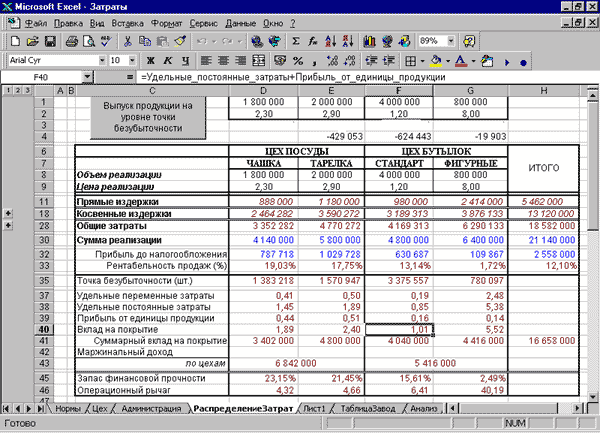Open the Вставка menu

click(x=127, y=24)
